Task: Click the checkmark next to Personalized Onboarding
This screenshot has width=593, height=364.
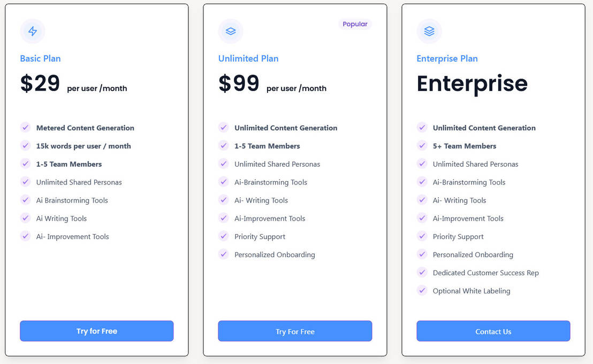Action: pos(224,254)
